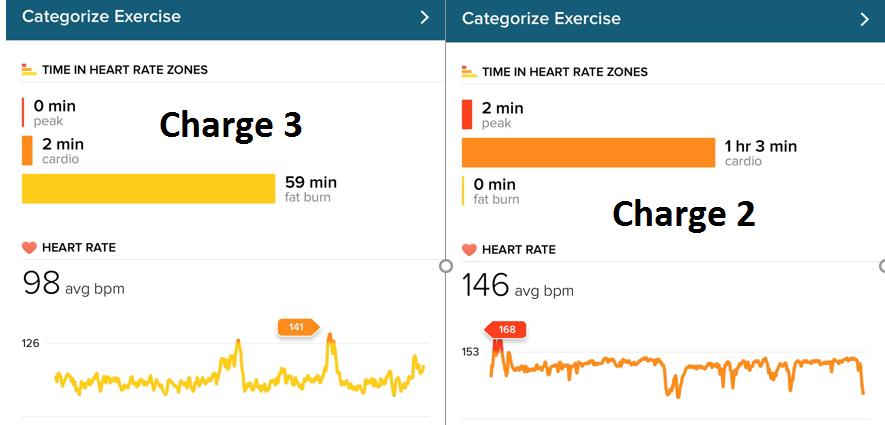Click the left Heart Rate heart icon
The image size is (885, 425).
(29, 247)
